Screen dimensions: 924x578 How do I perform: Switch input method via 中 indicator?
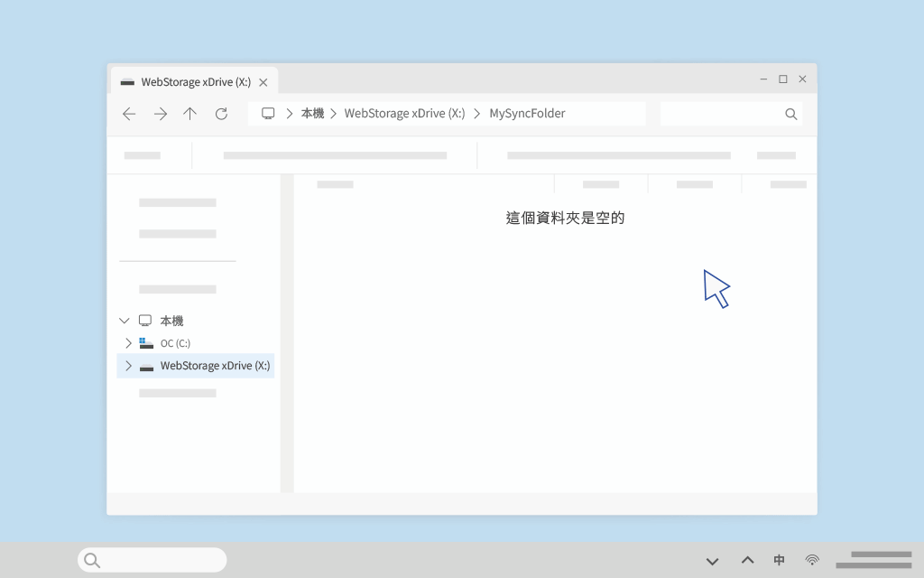coord(779,560)
